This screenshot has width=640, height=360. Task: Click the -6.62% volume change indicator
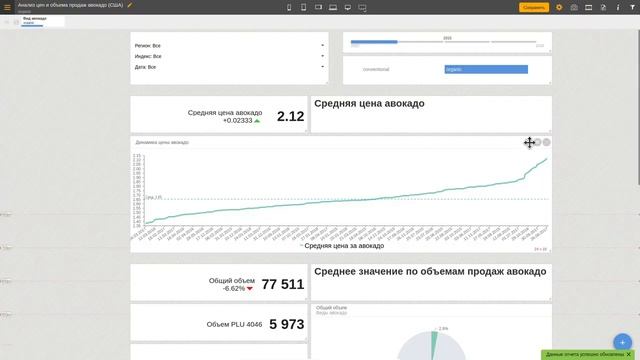tap(238, 289)
